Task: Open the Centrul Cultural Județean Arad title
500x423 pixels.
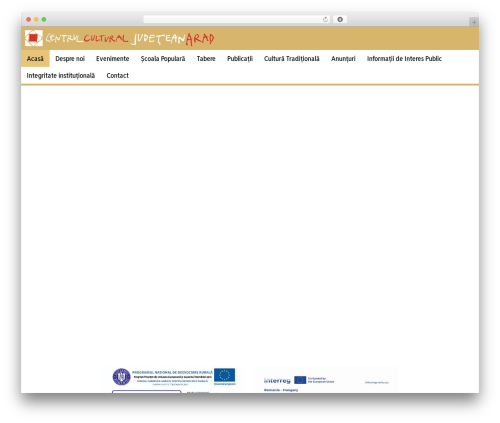Action: click(130, 39)
